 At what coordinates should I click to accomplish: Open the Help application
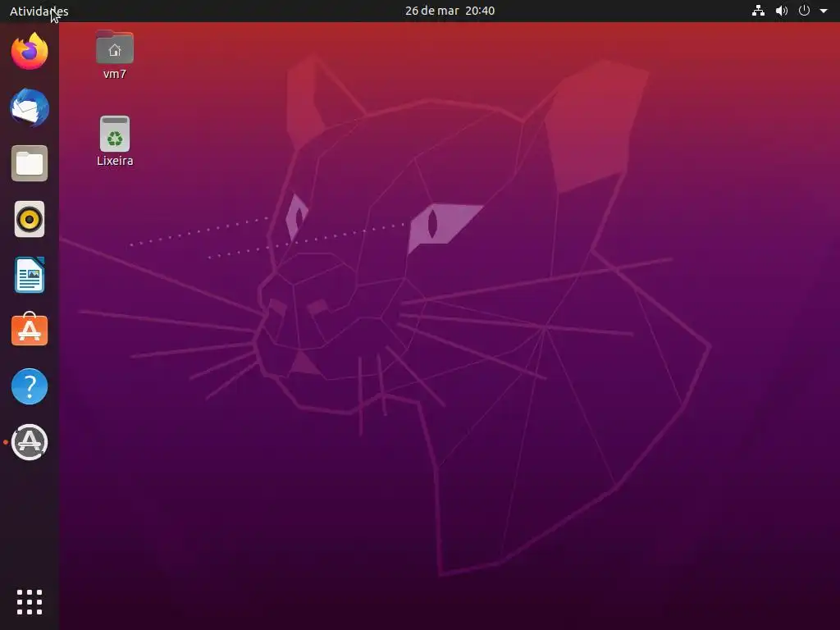point(30,386)
